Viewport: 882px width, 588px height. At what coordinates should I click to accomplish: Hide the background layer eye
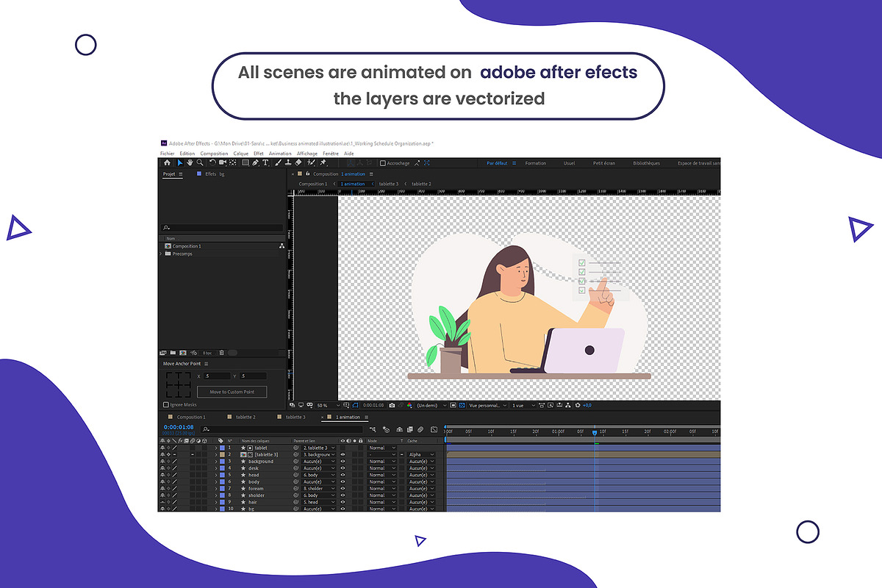tap(343, 462)
